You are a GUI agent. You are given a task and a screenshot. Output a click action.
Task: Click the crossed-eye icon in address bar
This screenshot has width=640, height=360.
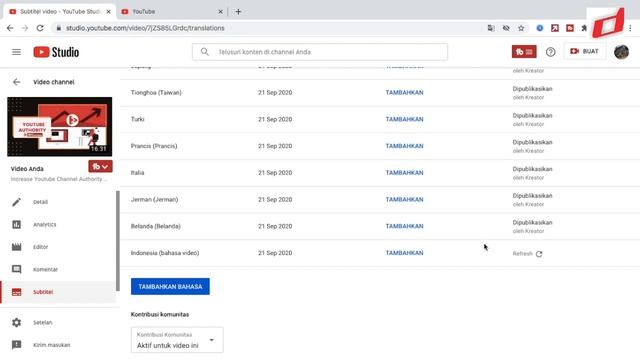(506, 28)
